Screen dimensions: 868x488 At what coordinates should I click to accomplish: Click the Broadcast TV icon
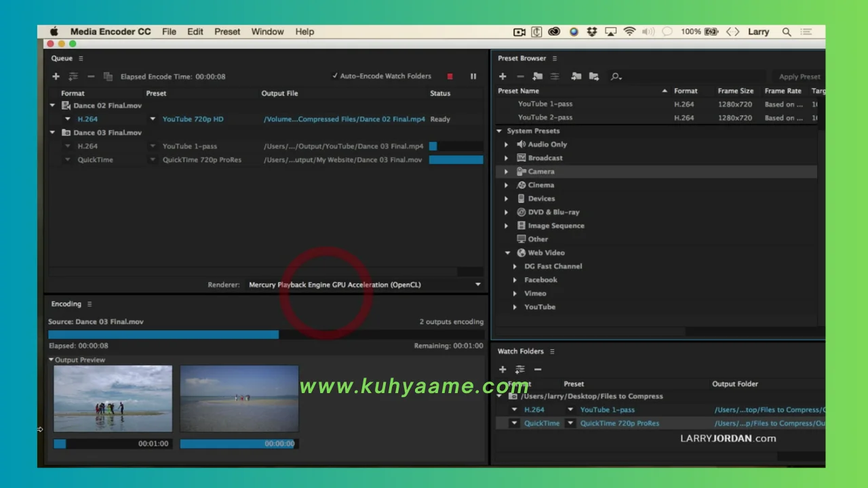(x=521, y=158)
